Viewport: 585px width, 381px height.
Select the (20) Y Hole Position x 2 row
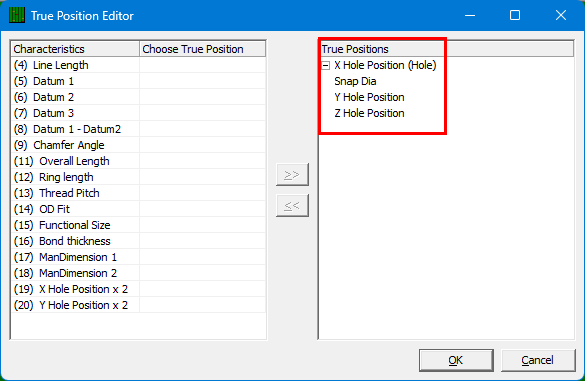pos(138,306)
